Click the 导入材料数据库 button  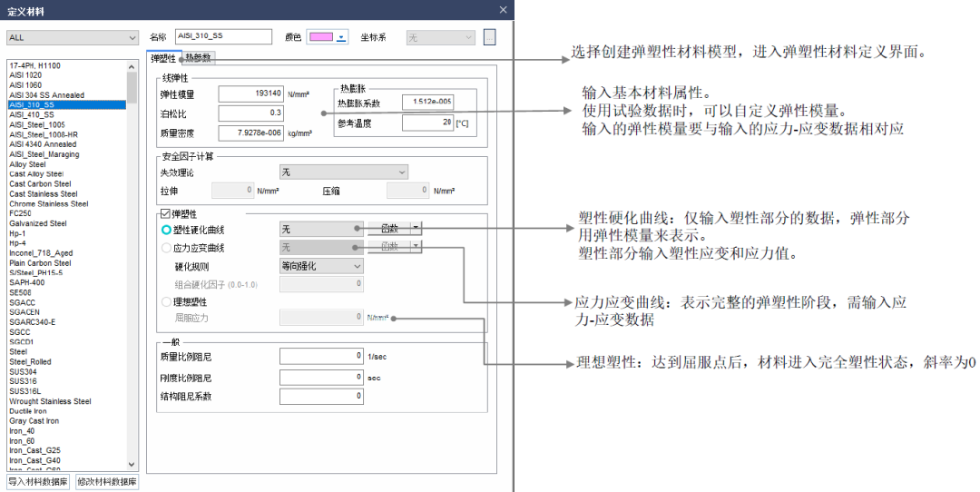tap(38, 482)
